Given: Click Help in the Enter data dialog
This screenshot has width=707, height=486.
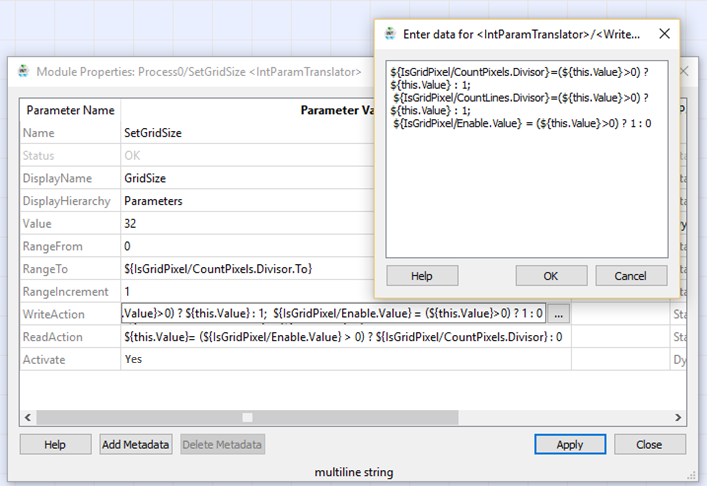Looking at the screenshot, I should tap(422, 275).
